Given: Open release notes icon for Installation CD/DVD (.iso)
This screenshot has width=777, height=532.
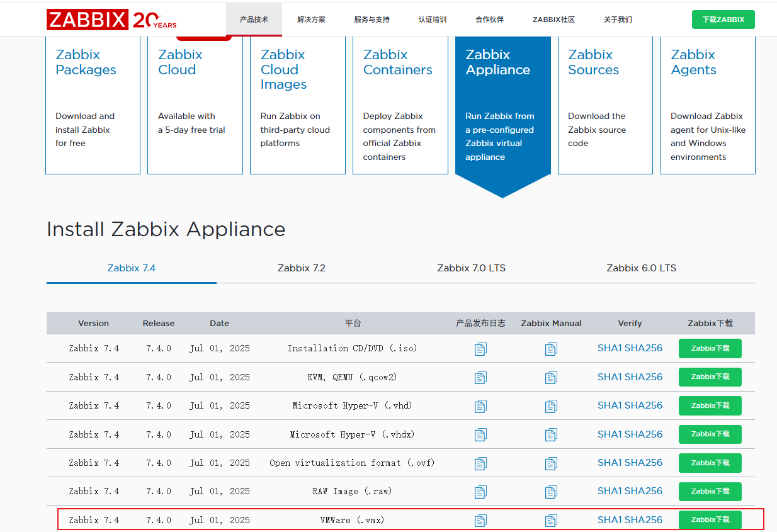Looking at the screenshot, I should pos(480,349).
